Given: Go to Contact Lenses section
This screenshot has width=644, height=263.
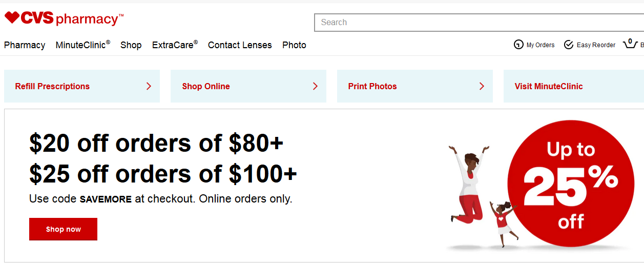Looking at the screenshot, I should tap(240, 45).
